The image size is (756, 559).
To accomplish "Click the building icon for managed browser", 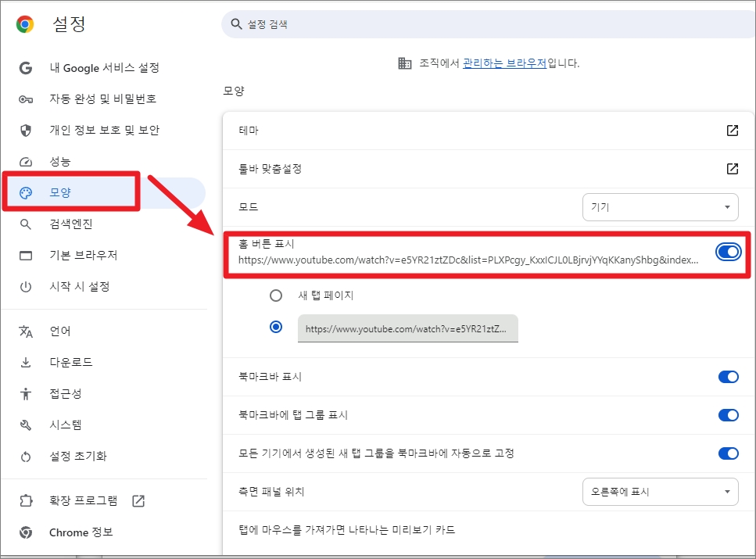I will 404,63.
